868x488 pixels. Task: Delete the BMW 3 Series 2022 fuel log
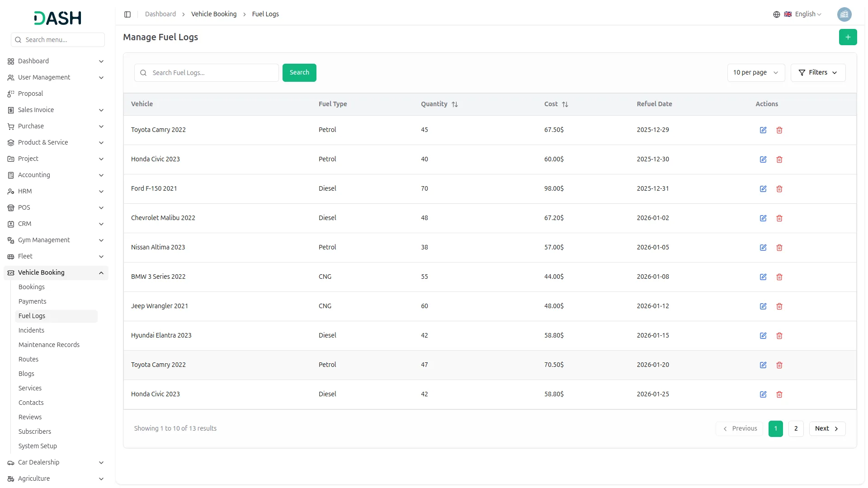779,277
